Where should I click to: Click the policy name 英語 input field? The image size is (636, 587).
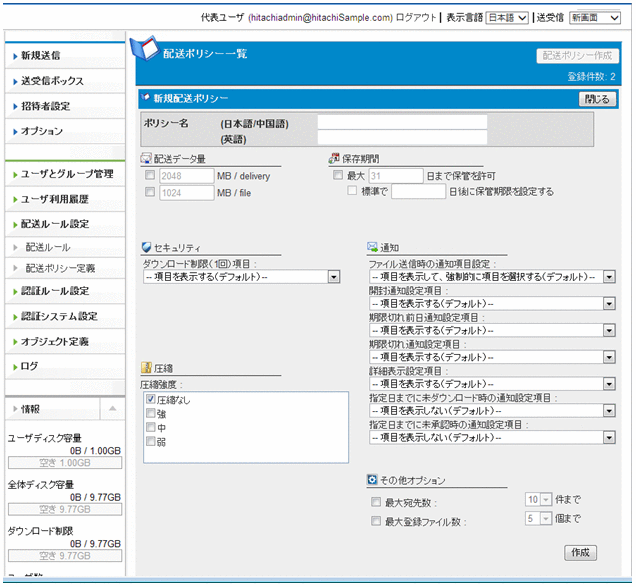(x=402, y=138)
